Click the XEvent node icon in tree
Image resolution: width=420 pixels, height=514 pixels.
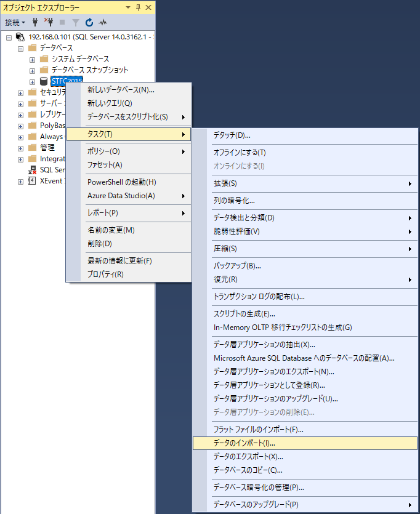click(32, 181)
